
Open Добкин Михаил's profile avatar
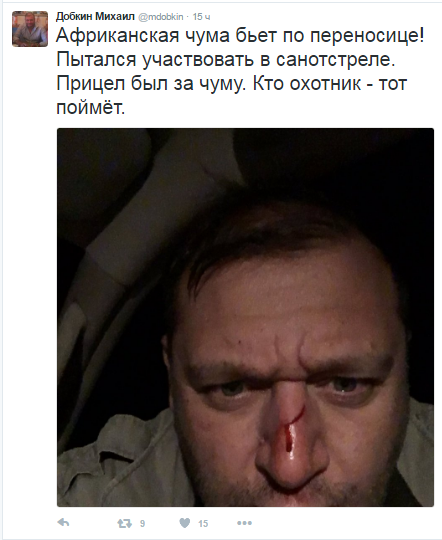pyautogui.click(x=30, y=29)
